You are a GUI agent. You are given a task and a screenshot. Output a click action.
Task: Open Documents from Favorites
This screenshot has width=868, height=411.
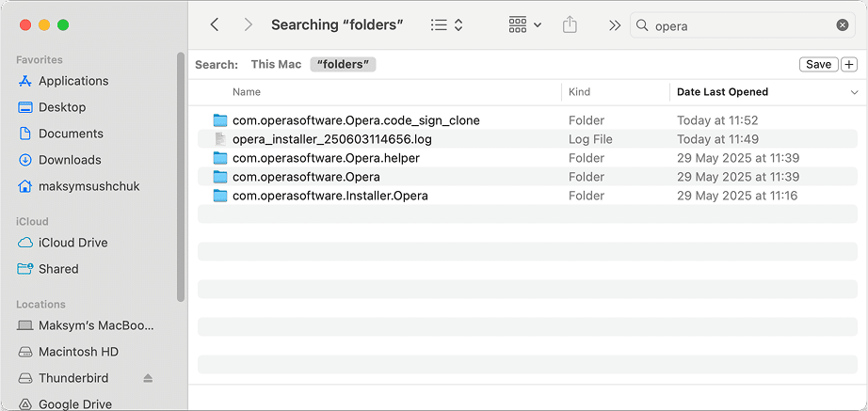coord(71,134)
